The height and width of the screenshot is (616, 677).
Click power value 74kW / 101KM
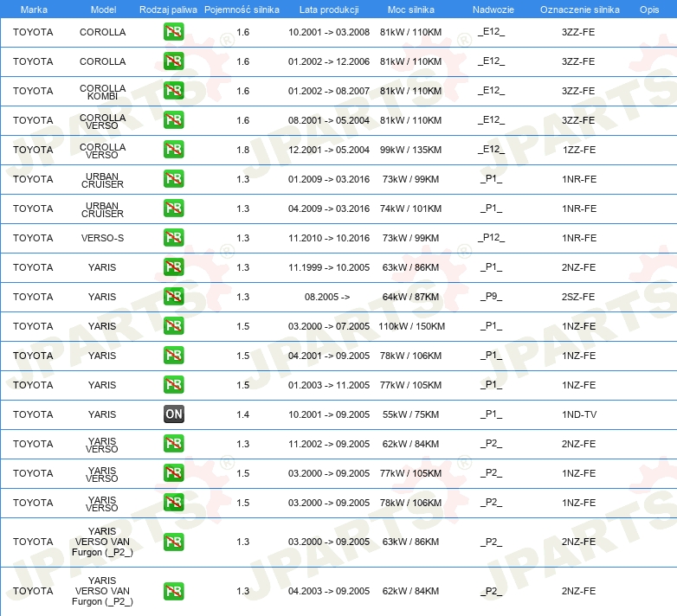tap(410, 209)
